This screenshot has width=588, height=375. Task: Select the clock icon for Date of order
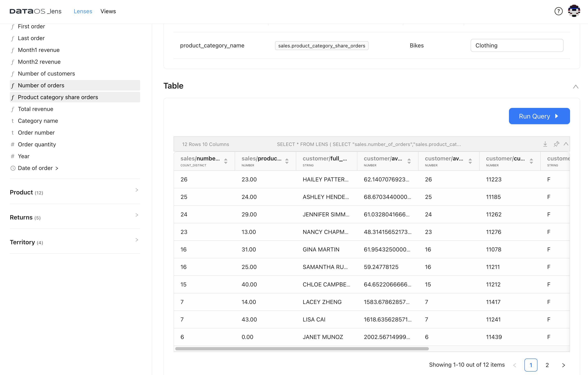pyautogui.click(x=13, y=168)
